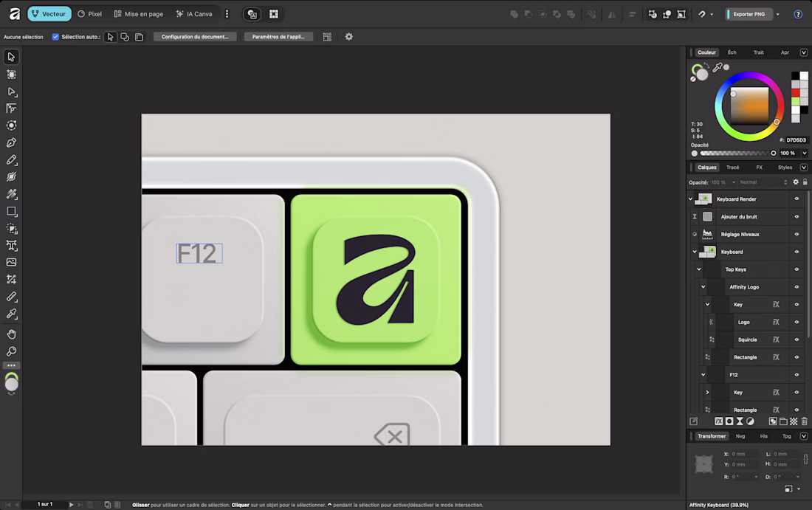Viewport: 812px width, 510px height.
Task: Open application settings via the gear icon
Action: pos(349,37)
